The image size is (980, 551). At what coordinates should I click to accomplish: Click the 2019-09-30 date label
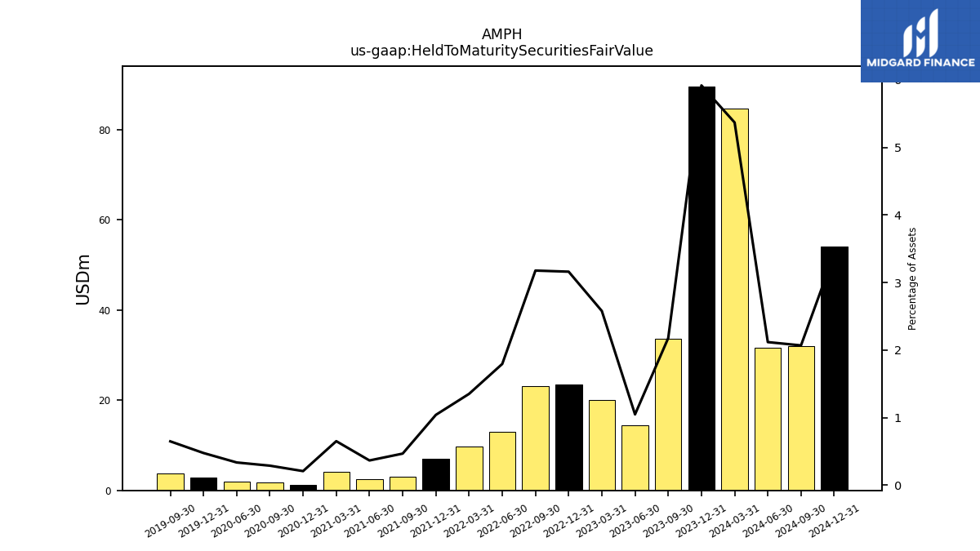171,521
